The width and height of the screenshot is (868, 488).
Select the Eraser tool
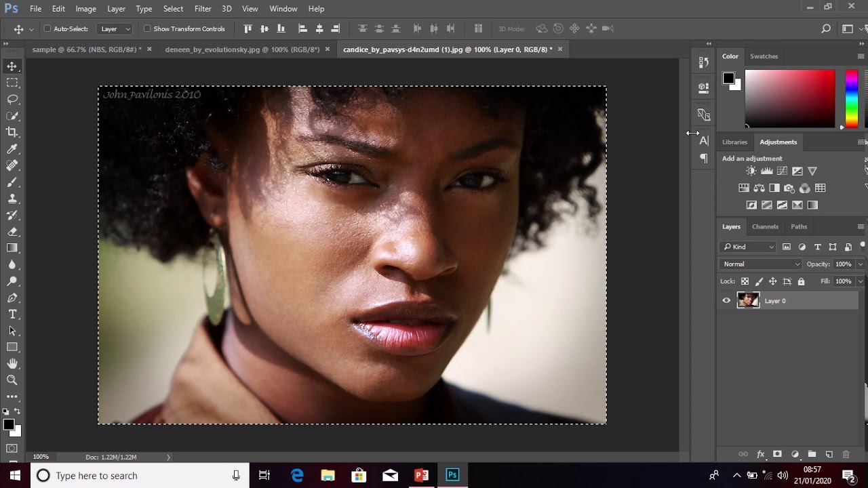pos(12,232)
